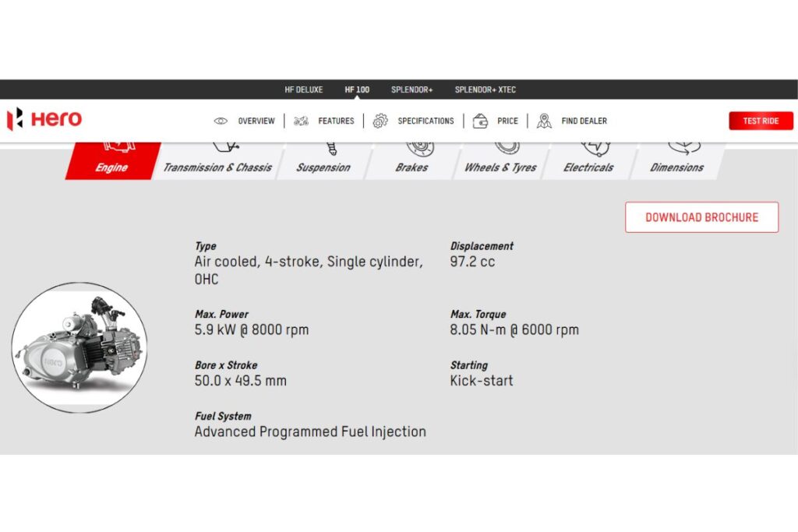Select 'Advanced Programmed Fuel Injection' text
This screenshot has width=798, height=532.
[310, 432]
